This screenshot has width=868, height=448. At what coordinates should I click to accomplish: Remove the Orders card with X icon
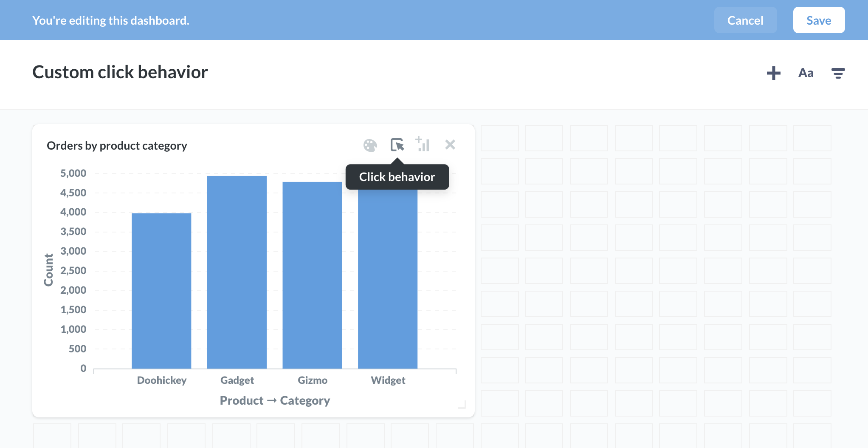(x=450, y=145)
